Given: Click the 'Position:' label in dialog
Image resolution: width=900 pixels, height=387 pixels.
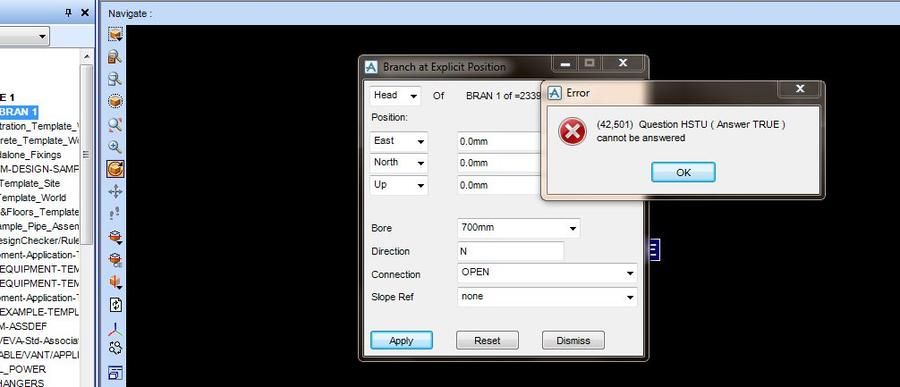Looking at the screenshot, I should point(389,117).
